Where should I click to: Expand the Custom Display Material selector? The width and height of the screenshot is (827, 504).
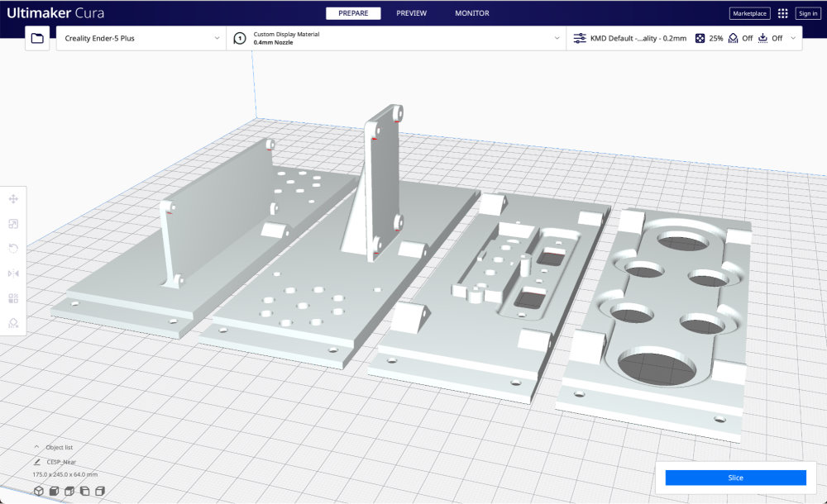coord(397,38)
